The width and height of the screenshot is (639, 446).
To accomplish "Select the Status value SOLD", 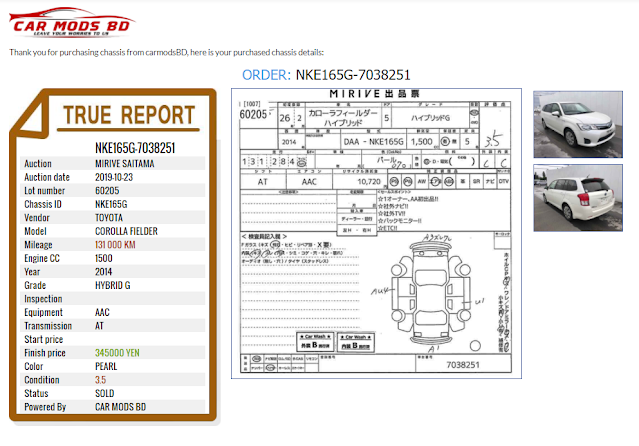I will tap(105, 393).
